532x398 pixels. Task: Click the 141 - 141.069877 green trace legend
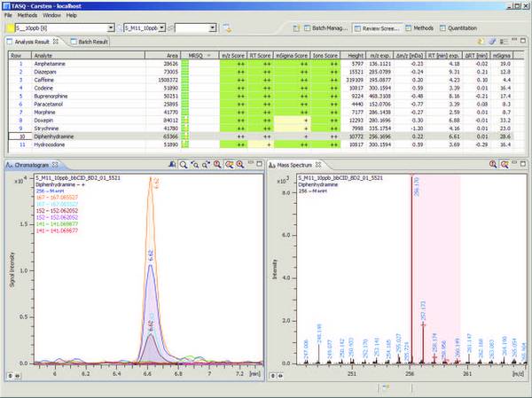pos(57,224)
